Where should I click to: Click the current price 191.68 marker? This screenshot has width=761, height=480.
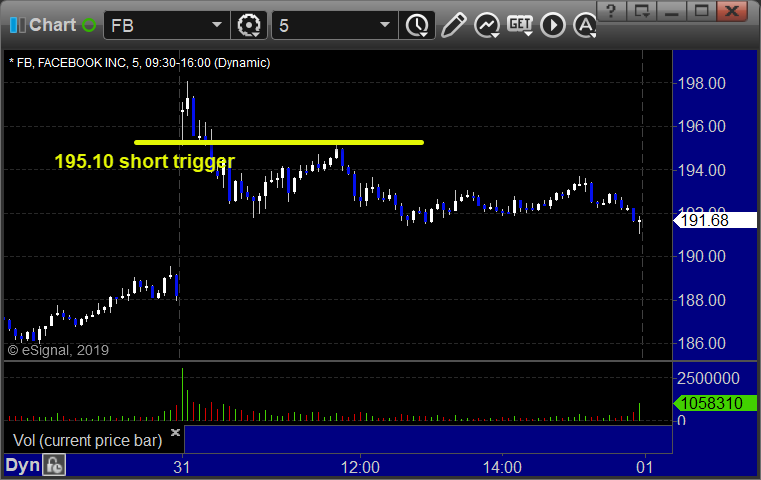tap(714, 220)
